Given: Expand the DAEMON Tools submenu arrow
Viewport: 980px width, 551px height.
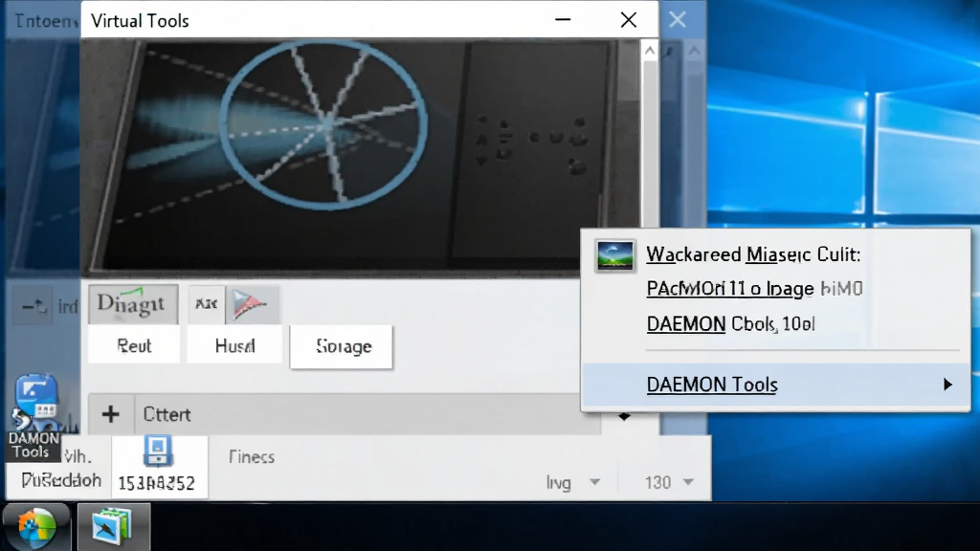Looking at the screenshot, I should click(x=947, y=385).
